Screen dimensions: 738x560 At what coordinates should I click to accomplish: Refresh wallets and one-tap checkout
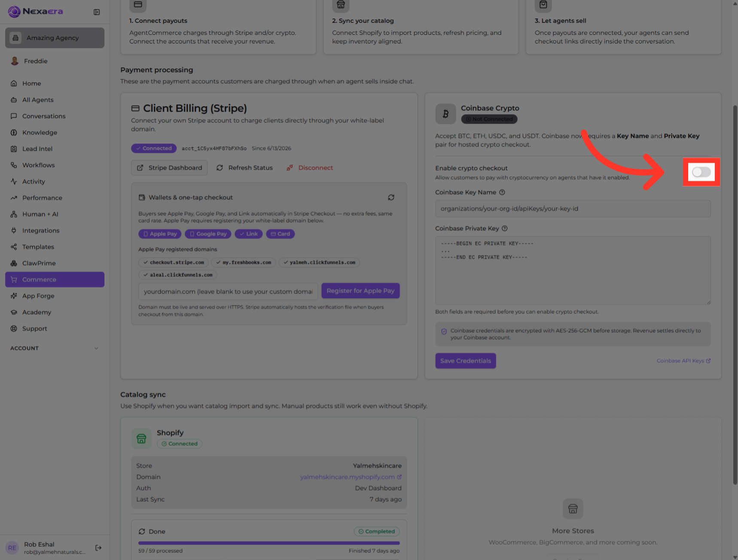click(x=391, y=198)
